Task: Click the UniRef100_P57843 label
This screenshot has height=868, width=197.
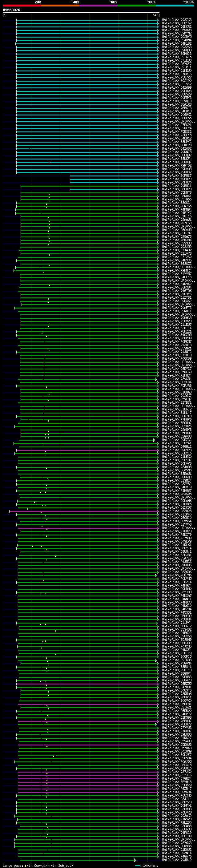Action: click(x=177, y=748)
